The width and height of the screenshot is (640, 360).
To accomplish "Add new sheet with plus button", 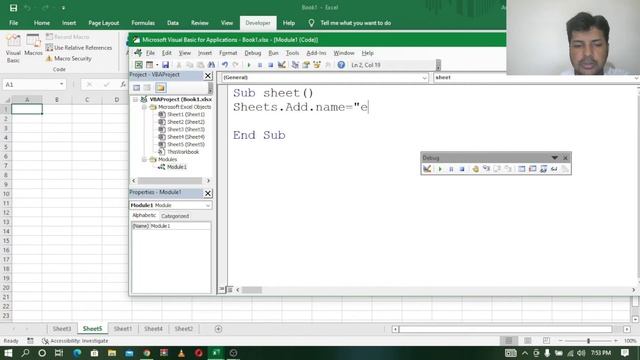I will (x=218, y=329).
